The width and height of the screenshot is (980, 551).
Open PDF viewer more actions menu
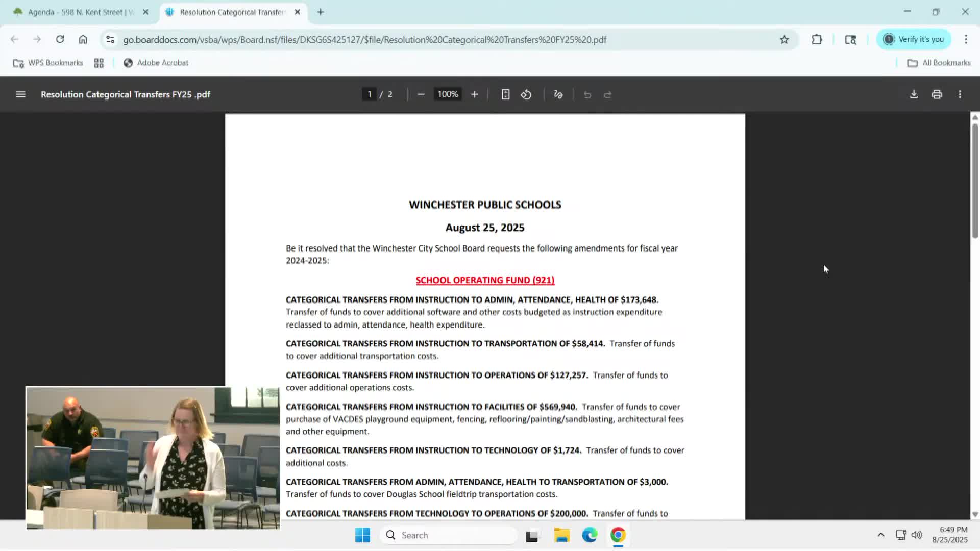tap(960, 94)
